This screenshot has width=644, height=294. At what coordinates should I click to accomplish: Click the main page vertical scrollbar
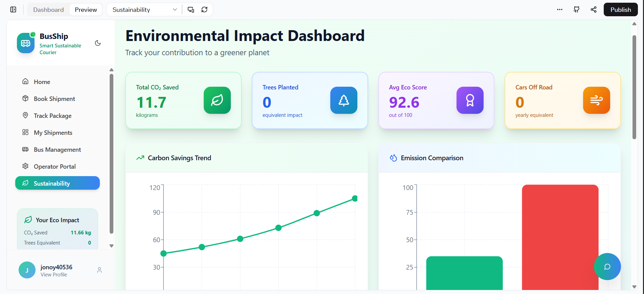click(634, 87)
